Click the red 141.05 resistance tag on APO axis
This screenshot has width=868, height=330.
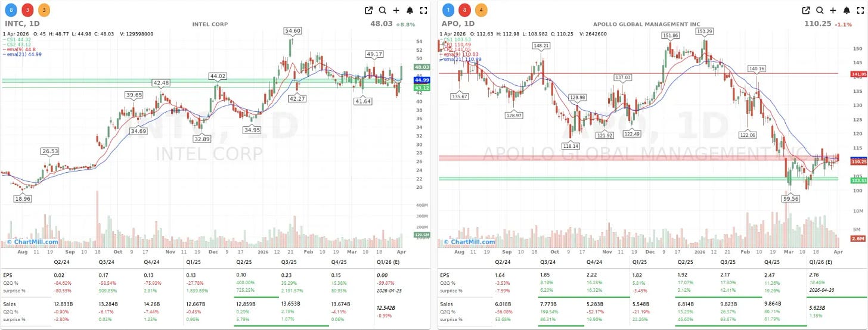click(x=859, y=74)
